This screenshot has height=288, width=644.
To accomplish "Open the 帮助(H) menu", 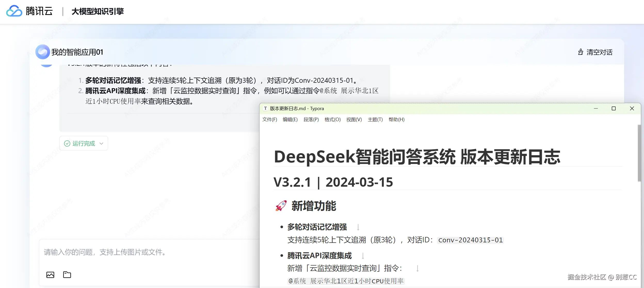I will point(397,120).
